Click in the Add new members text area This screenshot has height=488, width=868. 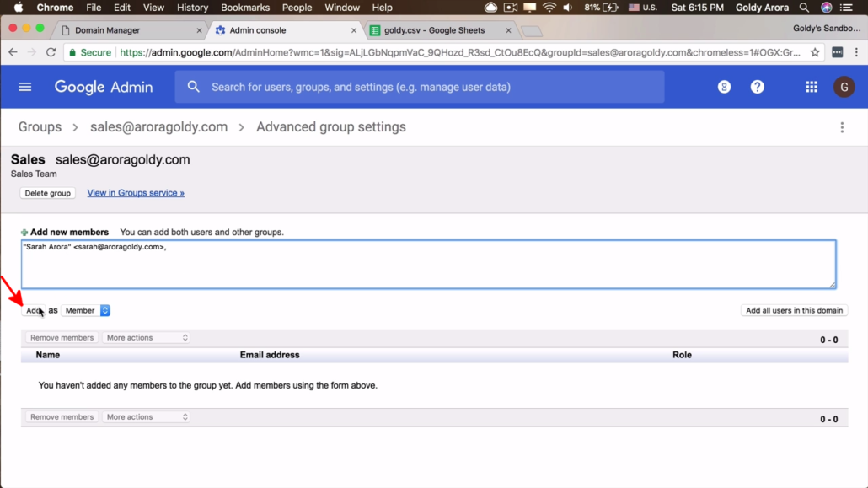tap(428, 264)
